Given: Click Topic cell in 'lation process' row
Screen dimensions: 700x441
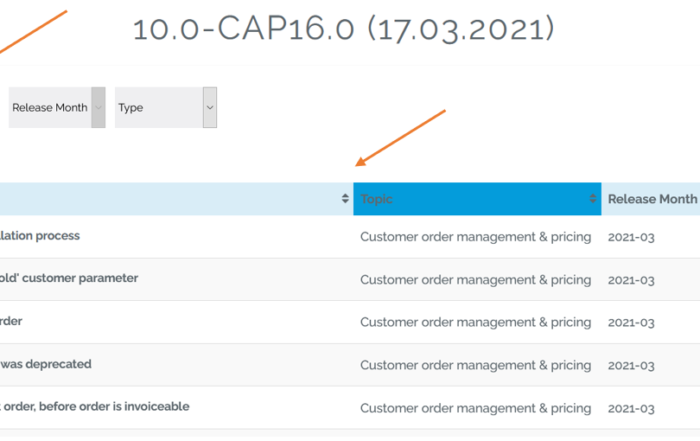Looking at the screenshot, I should click(475, 237).
